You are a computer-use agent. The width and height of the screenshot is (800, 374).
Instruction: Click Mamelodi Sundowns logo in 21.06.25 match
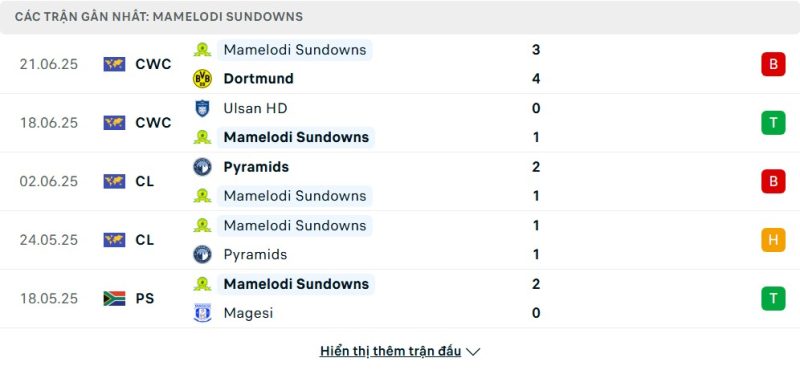[x=202, y=50]
